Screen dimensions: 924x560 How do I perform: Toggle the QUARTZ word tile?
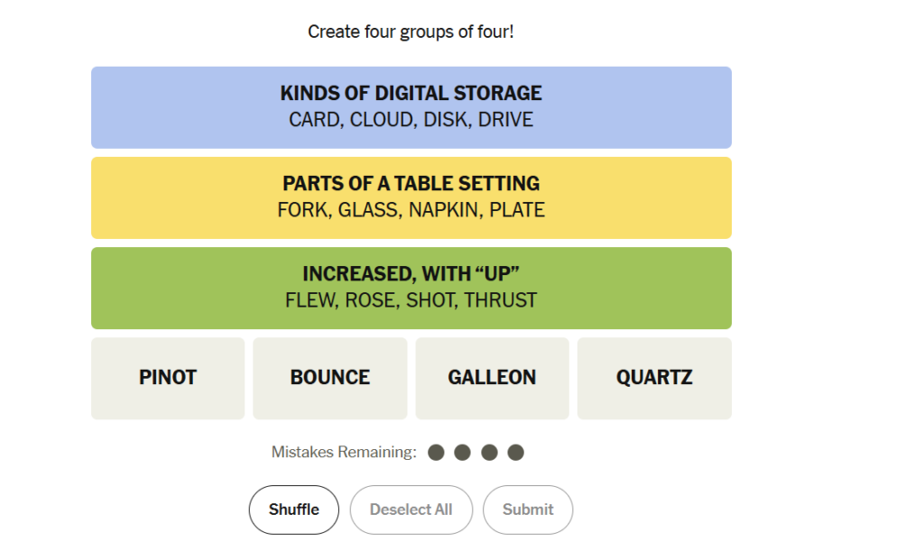[x=654, y=378]
